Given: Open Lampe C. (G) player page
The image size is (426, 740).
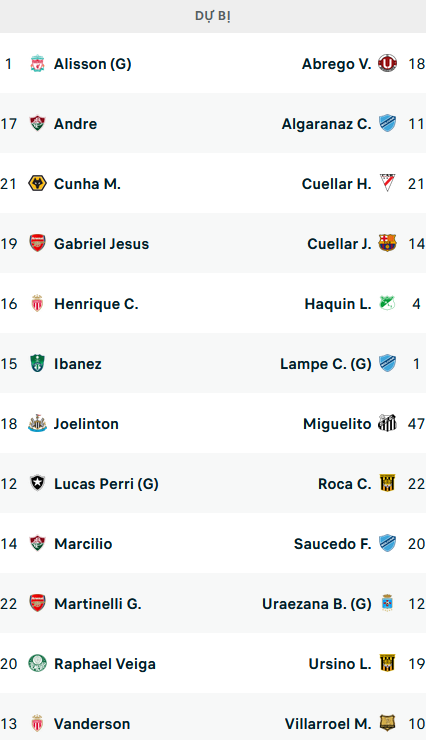Looking at the screenshot, I should tap(326, 364).
